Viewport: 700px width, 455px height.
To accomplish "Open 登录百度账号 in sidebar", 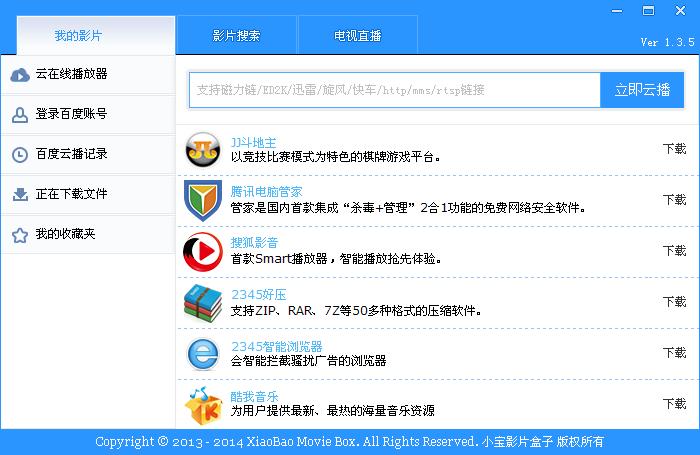I will pyautogui.click(x=71, y=114).
